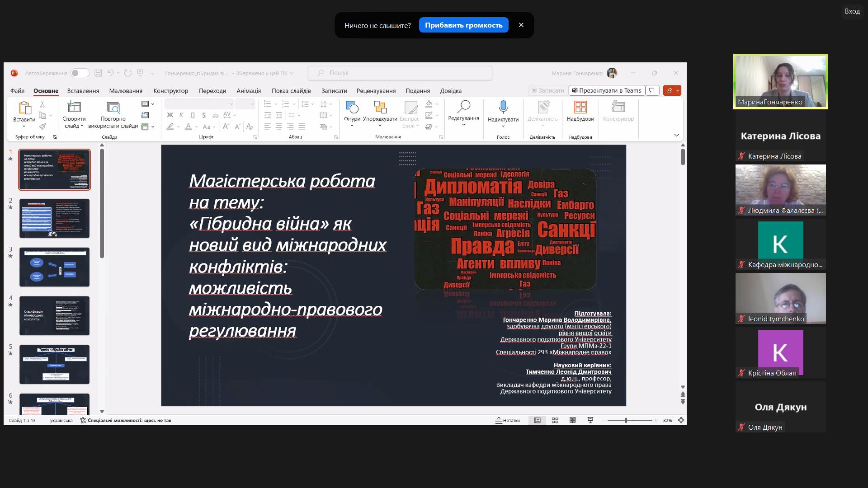Click the zoom slider handle
This screenshot has height=488, width=868.
tap(626, 420)
